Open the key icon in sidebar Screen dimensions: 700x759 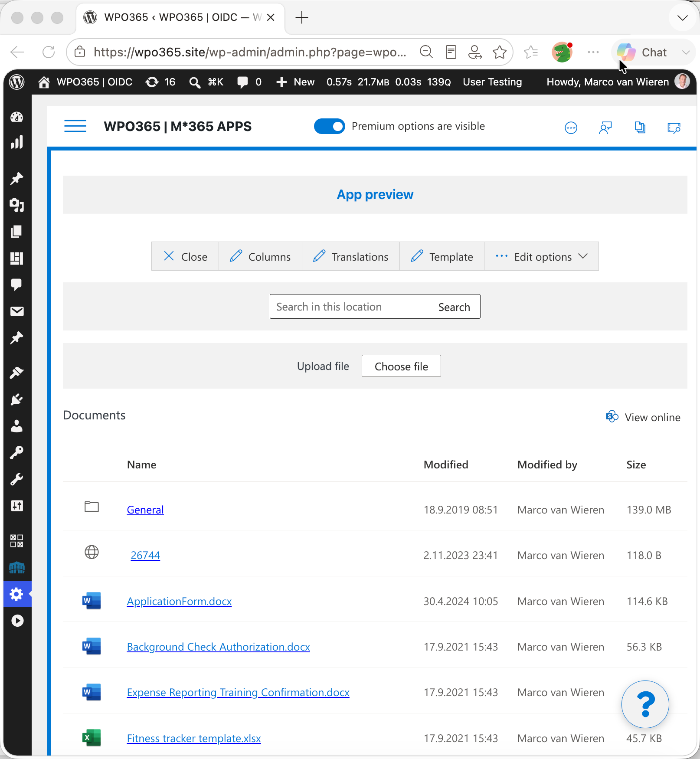click(x=17, y=452)
